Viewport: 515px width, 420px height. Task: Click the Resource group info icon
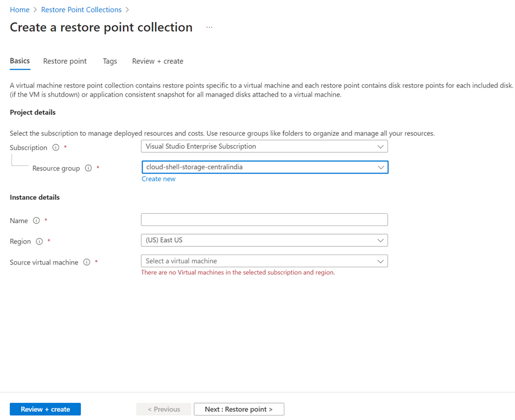[88, 168]
